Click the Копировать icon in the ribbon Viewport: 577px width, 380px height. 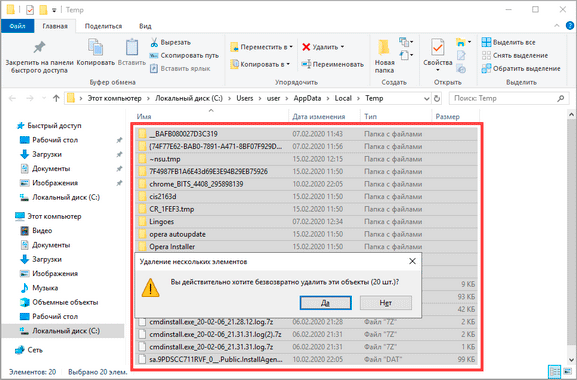[x=96, y=47]
